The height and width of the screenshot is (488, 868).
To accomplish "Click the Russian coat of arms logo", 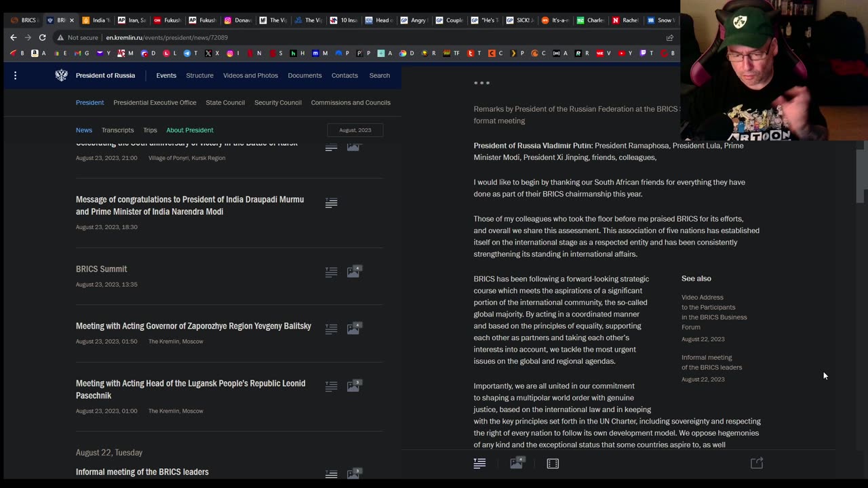I will (61, 75).
